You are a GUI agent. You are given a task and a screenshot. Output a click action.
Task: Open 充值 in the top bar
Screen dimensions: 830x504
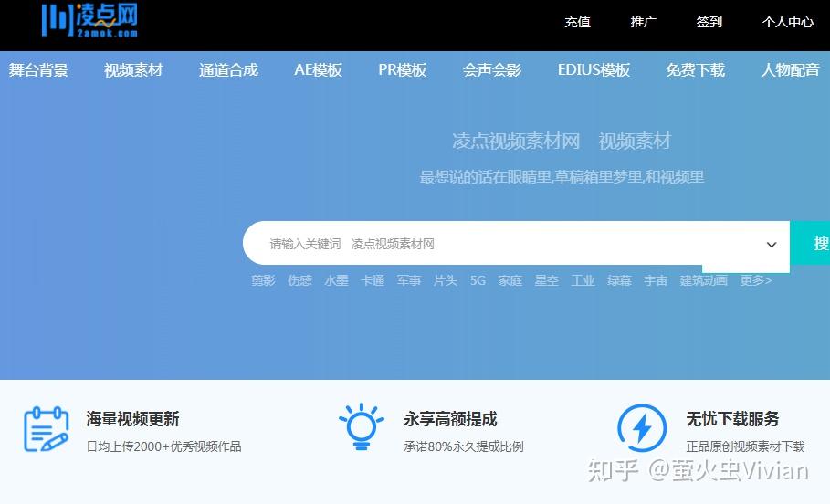[x=577, y=22]
